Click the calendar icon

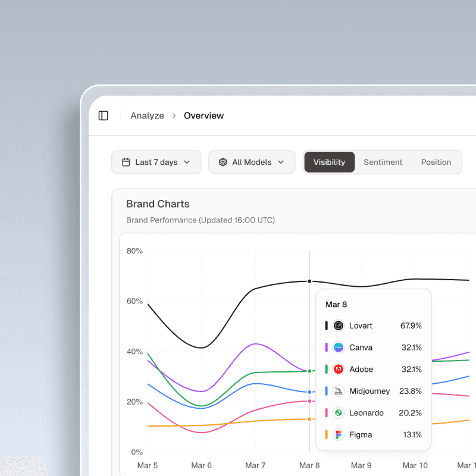(x=126, y=162)
